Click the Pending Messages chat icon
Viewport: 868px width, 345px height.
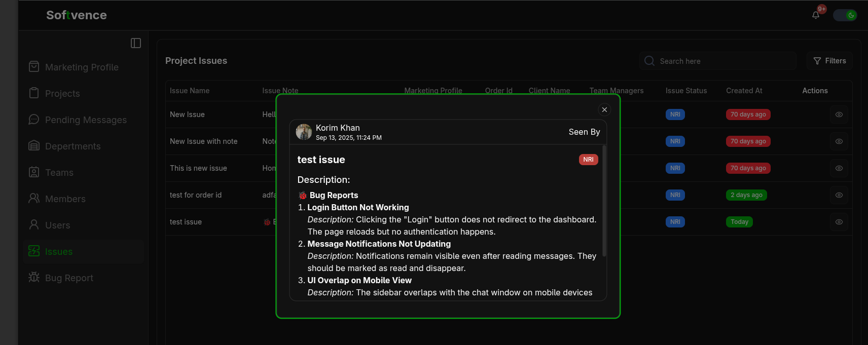pos(34,120)
